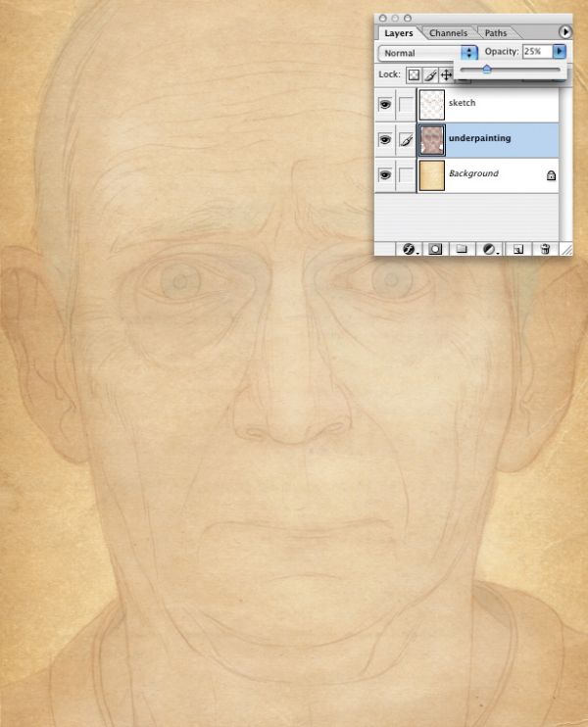
Task: Open the Normal blend mode dropdown
Action: tap(428, 53)
